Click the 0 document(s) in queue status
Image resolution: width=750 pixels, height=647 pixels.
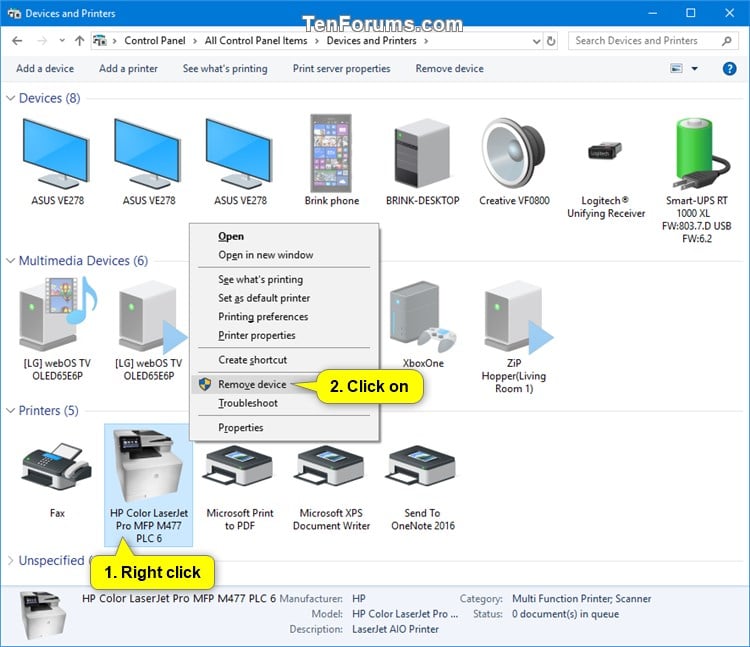coord(565,614)
